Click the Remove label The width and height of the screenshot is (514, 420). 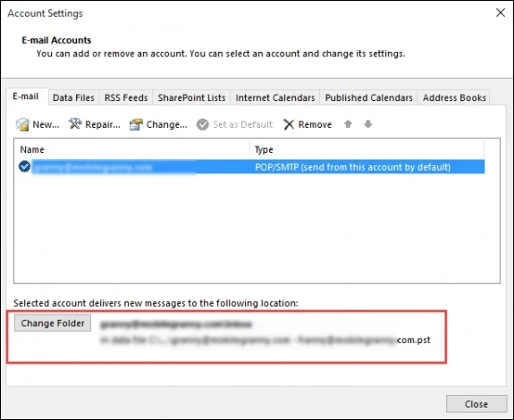click(x=315, y=124)
